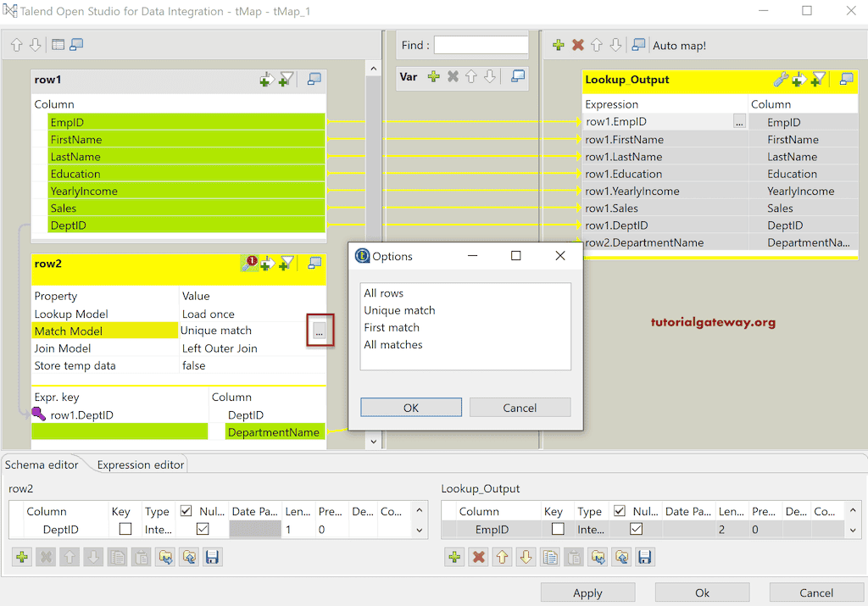Click the add output table plus icon
This screenshot has height=606, width=868.
click(x=559, y=45)
